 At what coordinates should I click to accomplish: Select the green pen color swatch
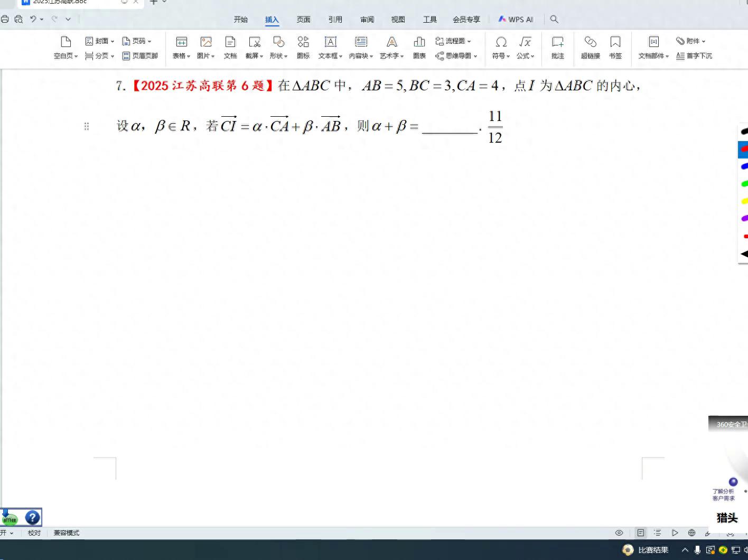tap(744, 184)
